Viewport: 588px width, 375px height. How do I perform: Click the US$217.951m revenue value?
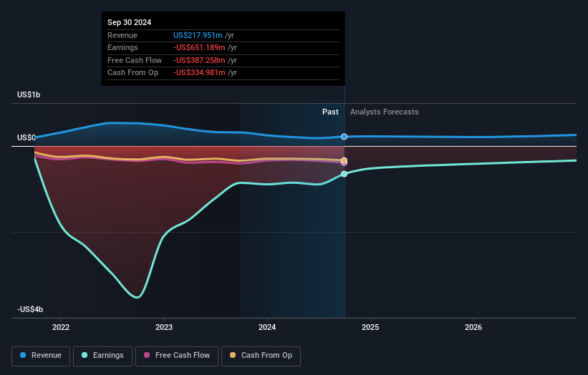point(198,35)
